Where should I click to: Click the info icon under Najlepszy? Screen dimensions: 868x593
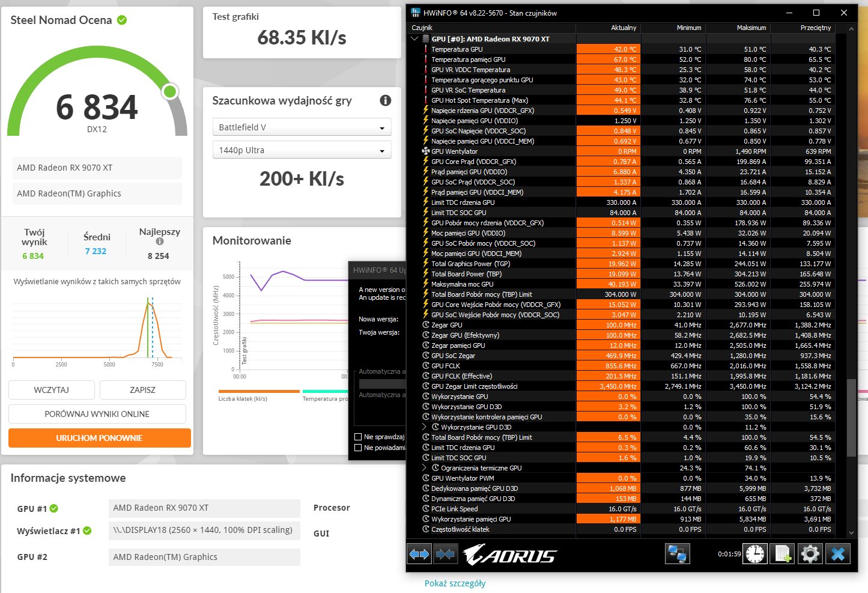coord(160,242)
